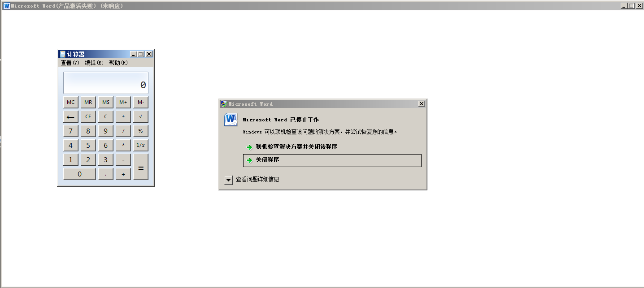Click the backspace arrow key on the calculator

click(x=70, y=116)
